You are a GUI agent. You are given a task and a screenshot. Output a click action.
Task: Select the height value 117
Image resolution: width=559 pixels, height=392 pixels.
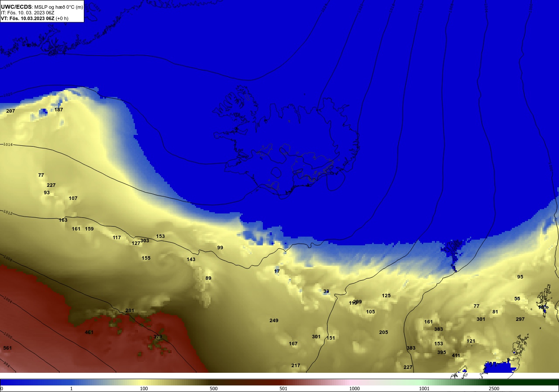pos(117,237)
